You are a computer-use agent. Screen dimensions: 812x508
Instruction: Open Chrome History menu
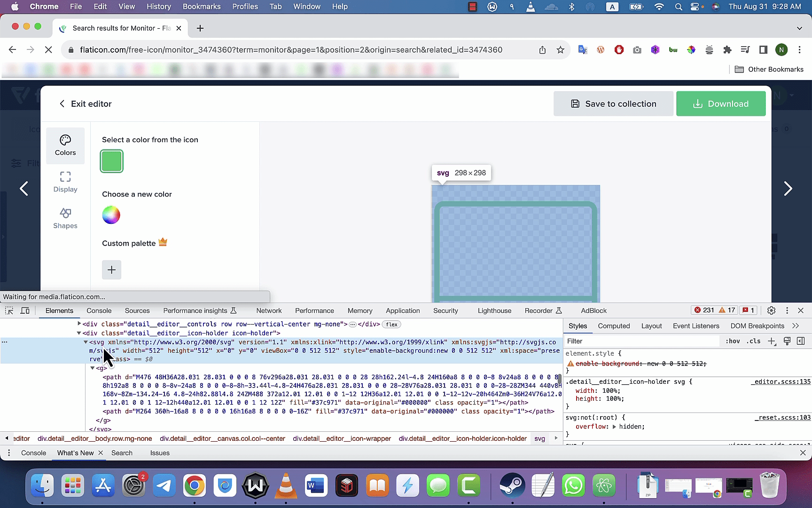[x=158, y=7]
